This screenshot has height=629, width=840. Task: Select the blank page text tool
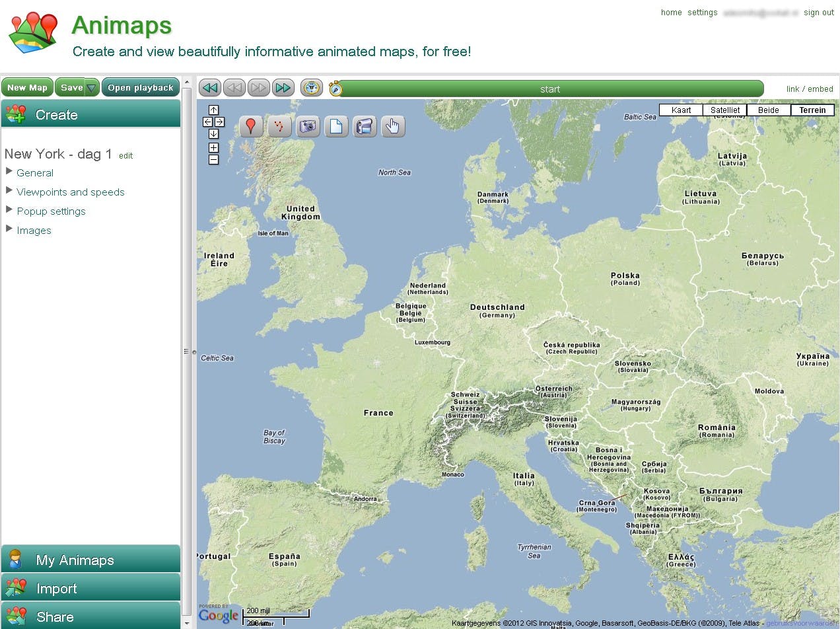(336, 126)
